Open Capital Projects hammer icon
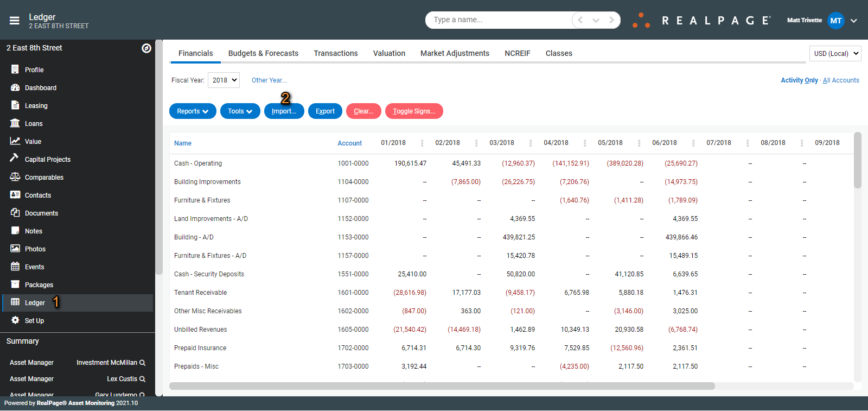The width and height of the screenshot is (868, 411). coord(15,158)
